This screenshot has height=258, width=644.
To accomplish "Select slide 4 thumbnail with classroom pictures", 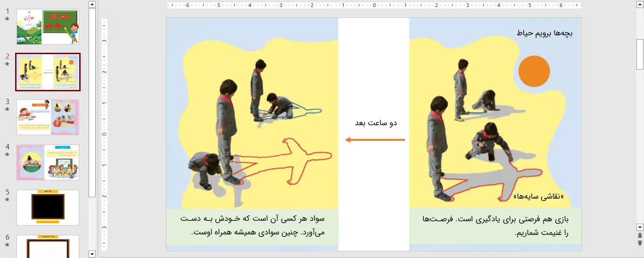I will tap(48, 162).
